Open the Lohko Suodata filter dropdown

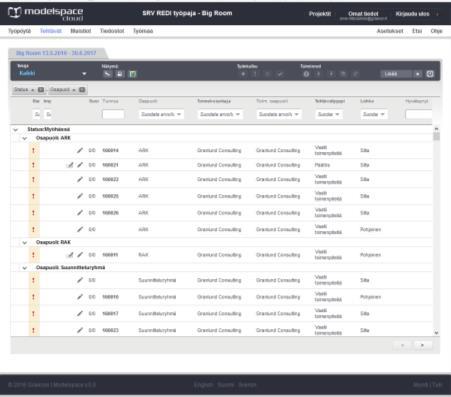(374, 114)
